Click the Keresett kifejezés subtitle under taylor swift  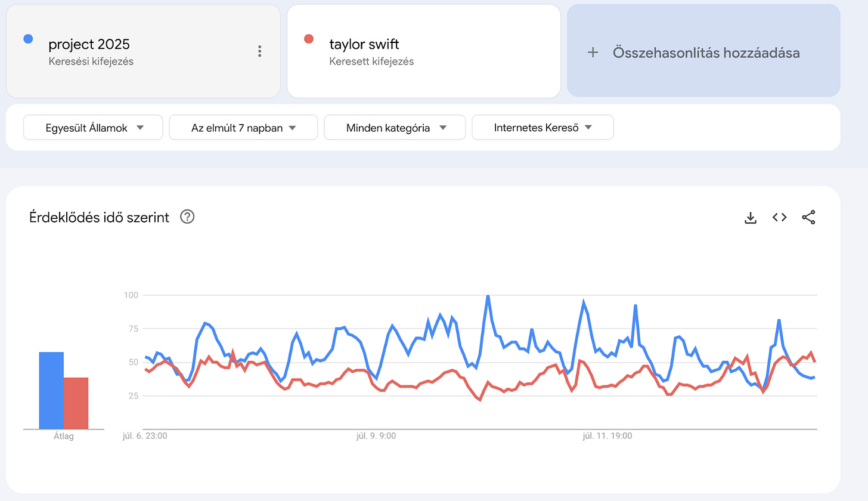coord(371,61)
